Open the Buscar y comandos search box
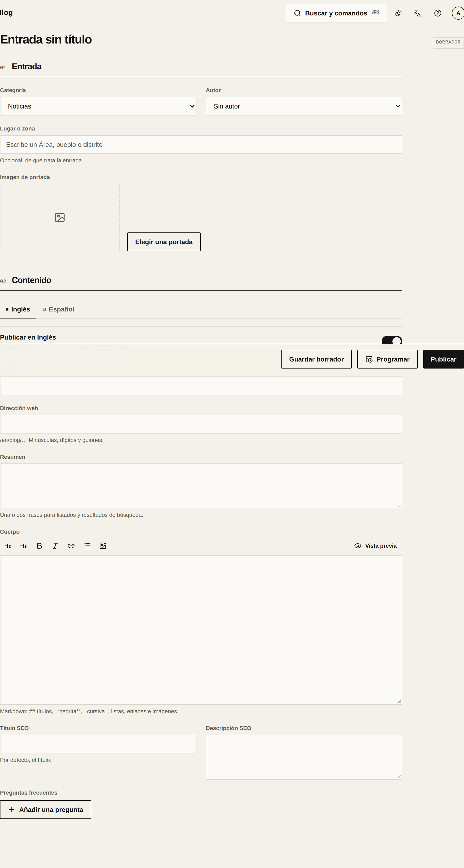 point(336,13)
